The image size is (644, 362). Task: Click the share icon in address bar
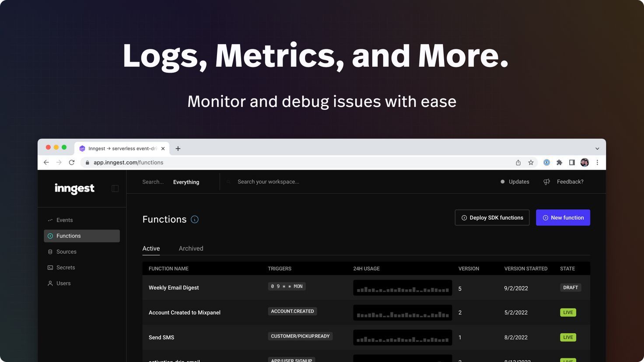[x=518, y=162]
